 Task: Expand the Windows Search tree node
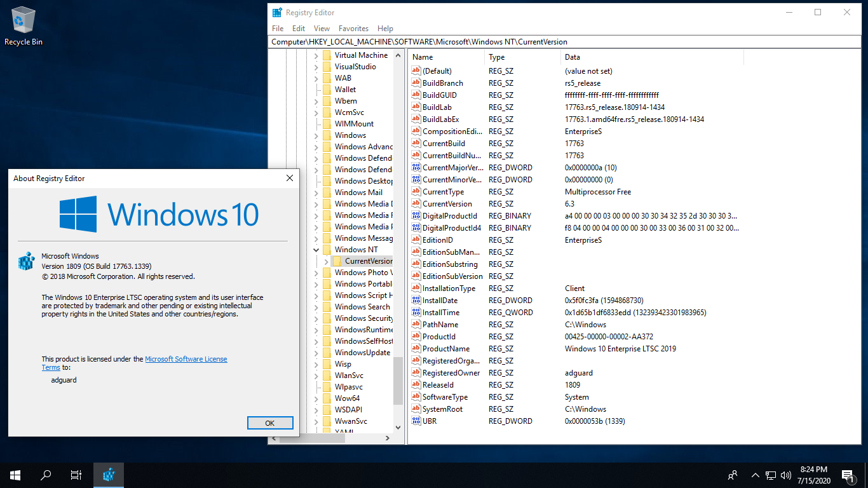click(x=316, y=307)
